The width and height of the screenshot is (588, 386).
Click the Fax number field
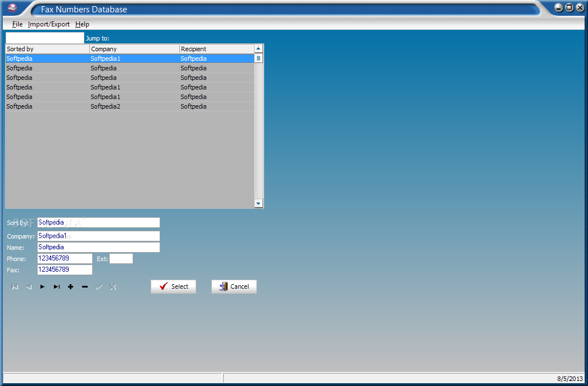[65, 270]
